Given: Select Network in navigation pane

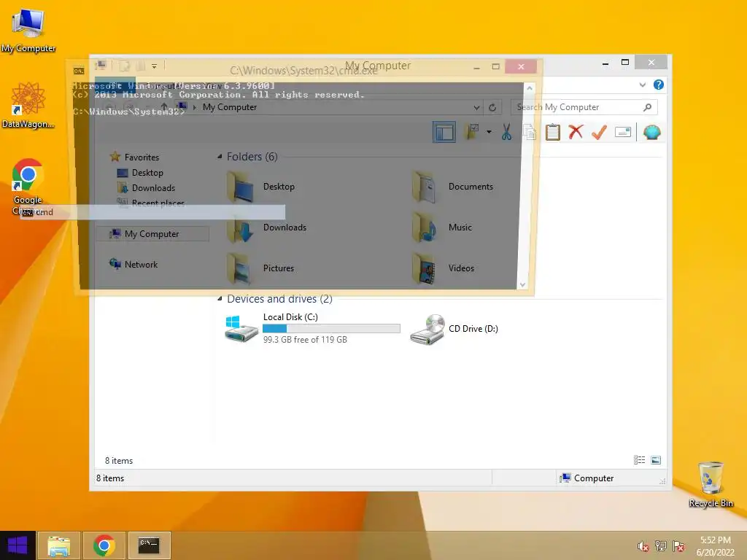Looking at the screenshot, I should (133, 264).
